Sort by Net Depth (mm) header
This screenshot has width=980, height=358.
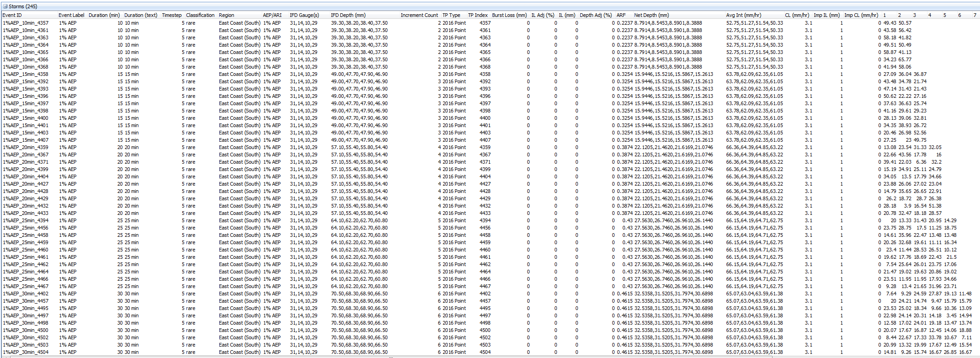651,15
